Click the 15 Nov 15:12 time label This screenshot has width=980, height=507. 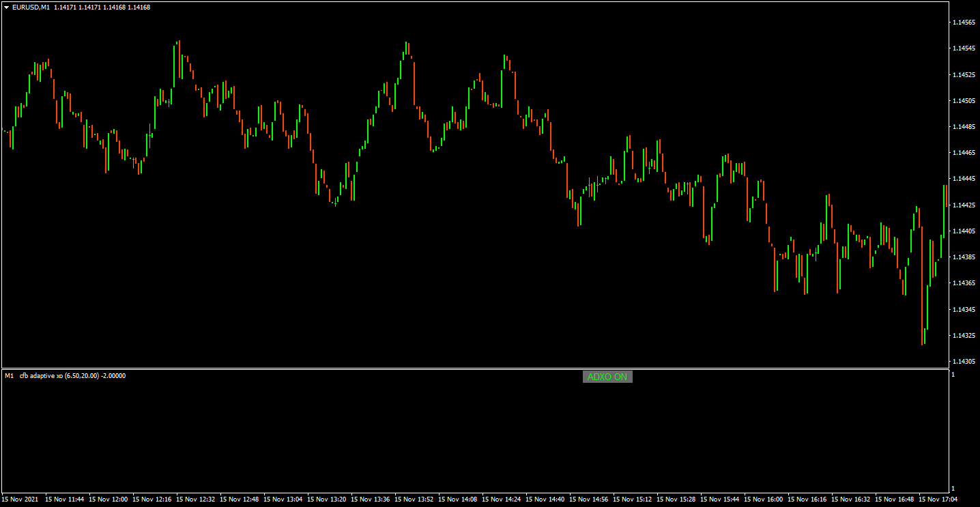[x=633, y=499]
